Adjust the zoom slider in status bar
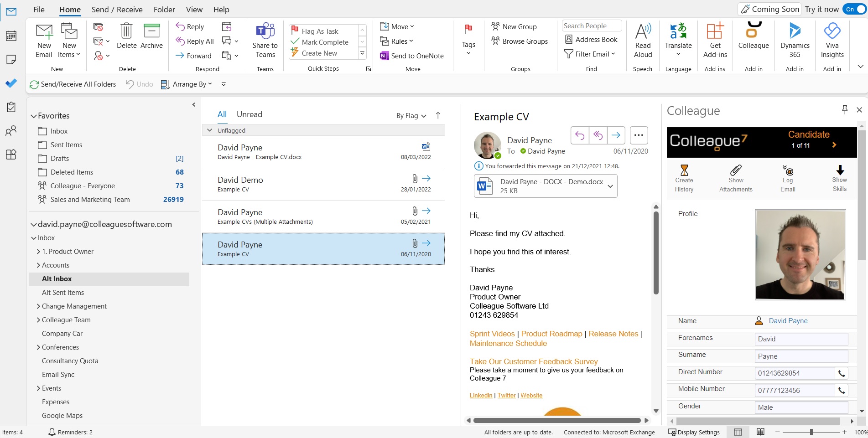Image resolution: width=868 pixels, height=438 pixels. (x=811, y=432)
